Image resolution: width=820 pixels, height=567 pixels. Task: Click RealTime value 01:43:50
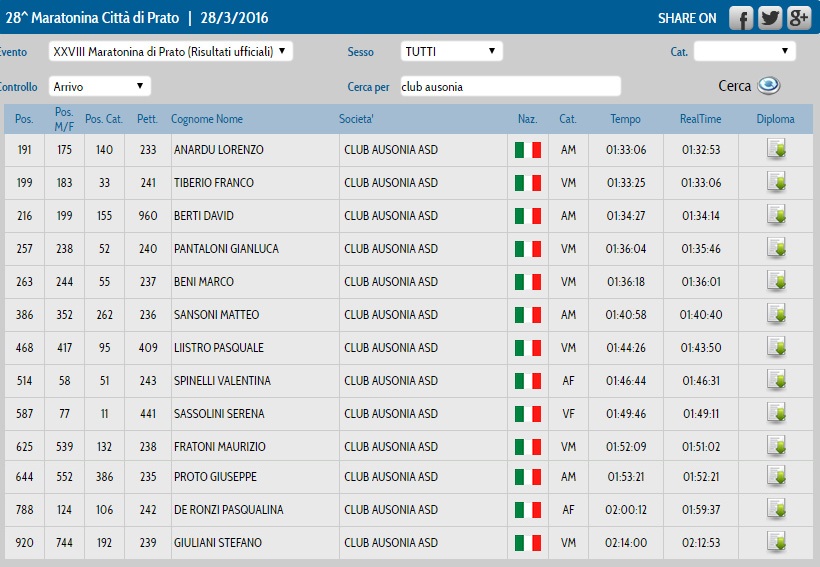pyautogui.click(x=701, y=347)
